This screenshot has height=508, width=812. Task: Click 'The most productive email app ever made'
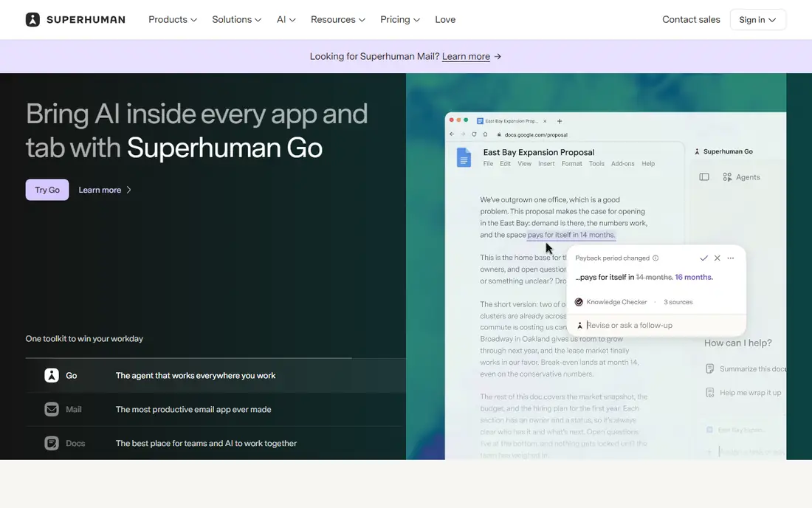pyautogui.click(x=193, y=409)
